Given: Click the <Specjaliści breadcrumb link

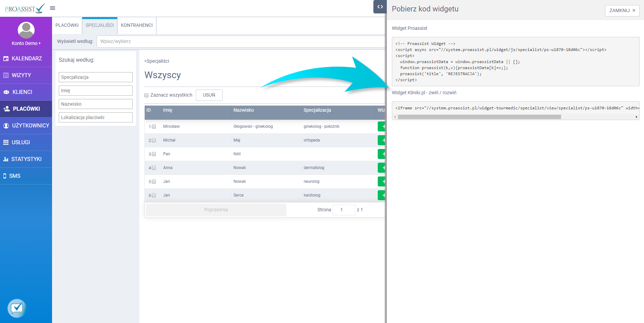Looking at the screenshot, I should 157,61.
